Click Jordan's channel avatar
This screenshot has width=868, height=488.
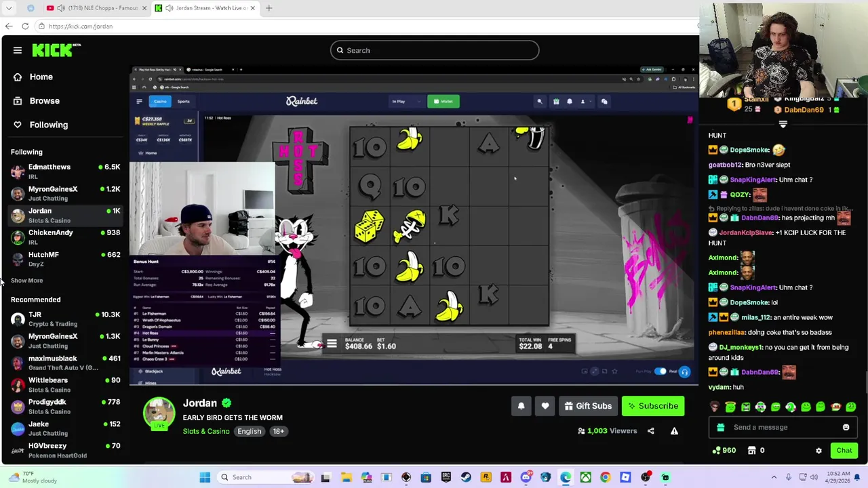tap(159, 413)
